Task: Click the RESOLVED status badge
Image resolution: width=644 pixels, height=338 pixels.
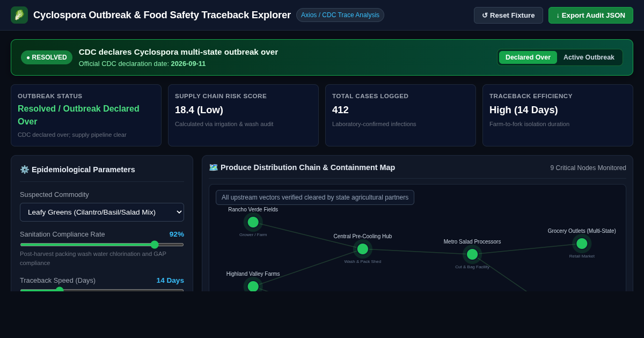Action: point(47,57)
